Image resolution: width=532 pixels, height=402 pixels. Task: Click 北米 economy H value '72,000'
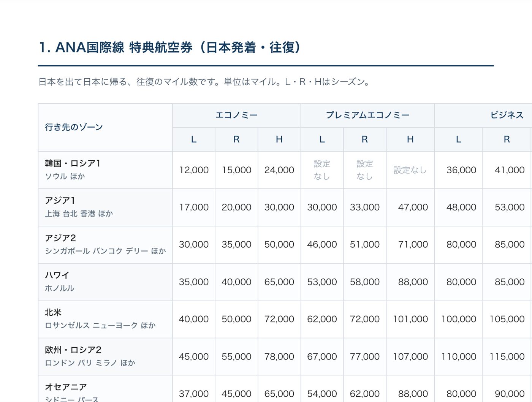(279, 320)
